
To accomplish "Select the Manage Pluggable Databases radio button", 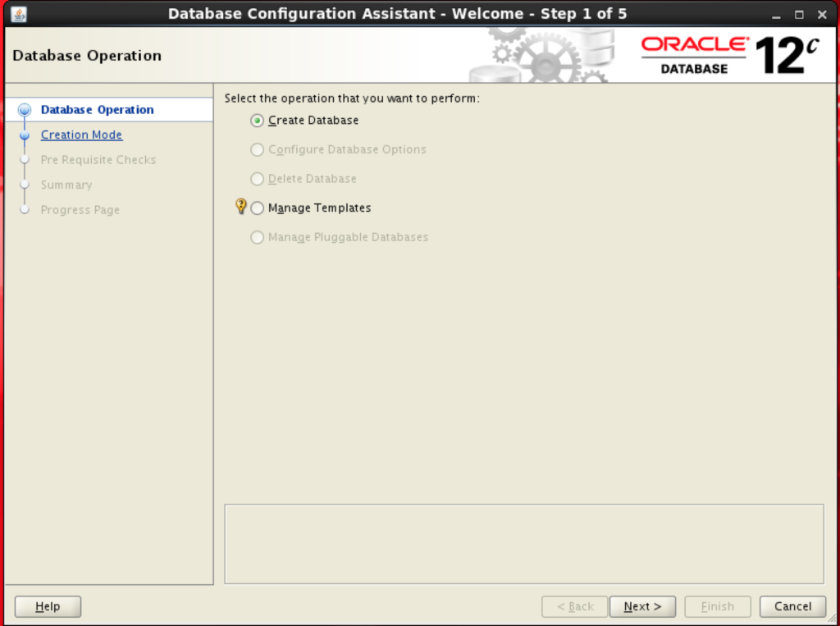I will pos(257,237).
